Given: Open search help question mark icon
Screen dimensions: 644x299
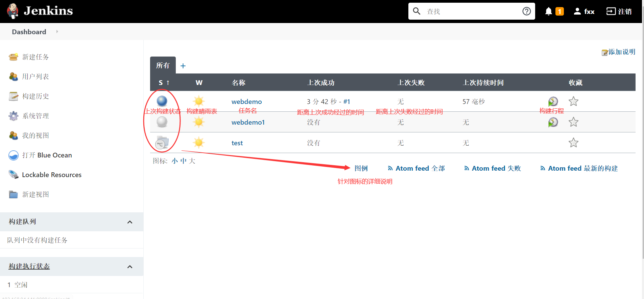Looking at the screenshot, I should tap(526, 11).
